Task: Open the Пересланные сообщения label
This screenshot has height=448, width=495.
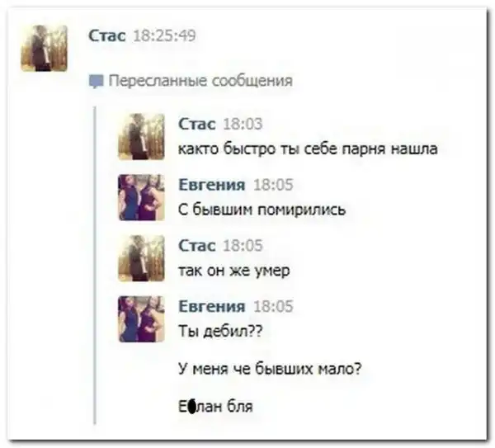Action: [x=200, y=81]
